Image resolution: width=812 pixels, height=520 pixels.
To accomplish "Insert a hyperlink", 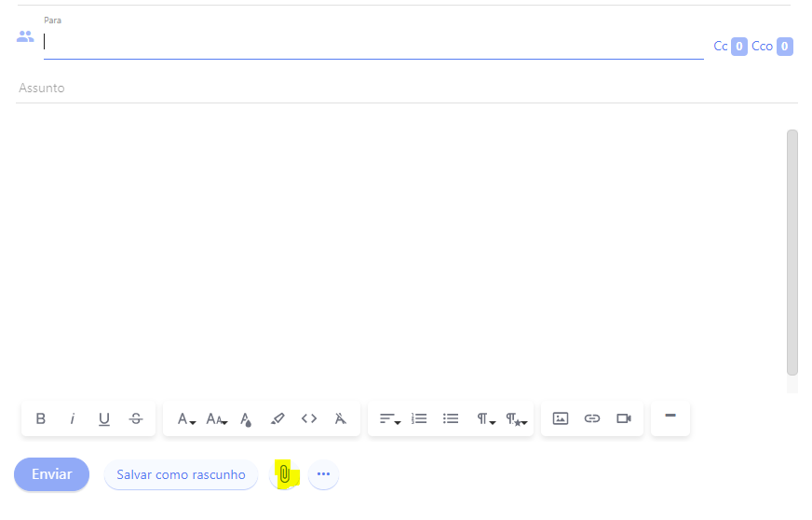I will point(592,419).
